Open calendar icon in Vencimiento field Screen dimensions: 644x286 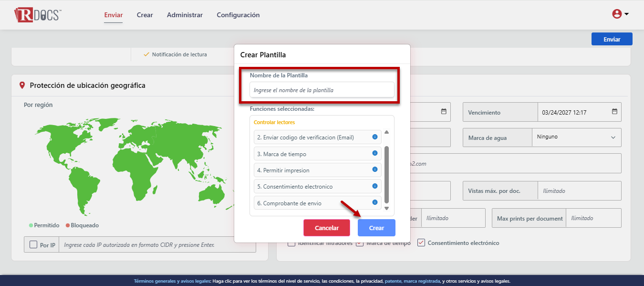[x=614, y=112]
